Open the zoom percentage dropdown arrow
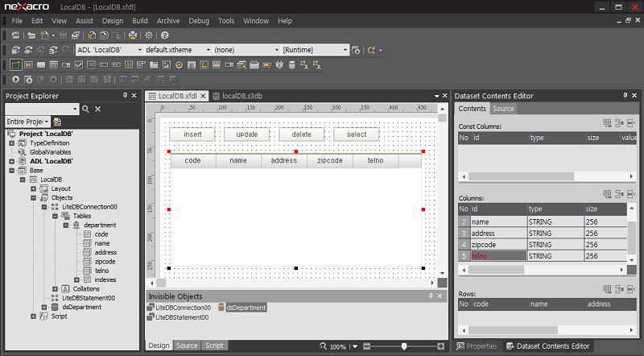 pyautogui.click(x=355, y=346)
